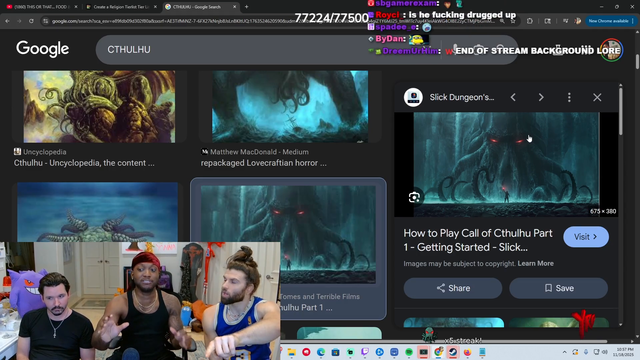Screen dimensions: 640x360
Task: Open Steam from the taskbar
Action: coord(453,352)
